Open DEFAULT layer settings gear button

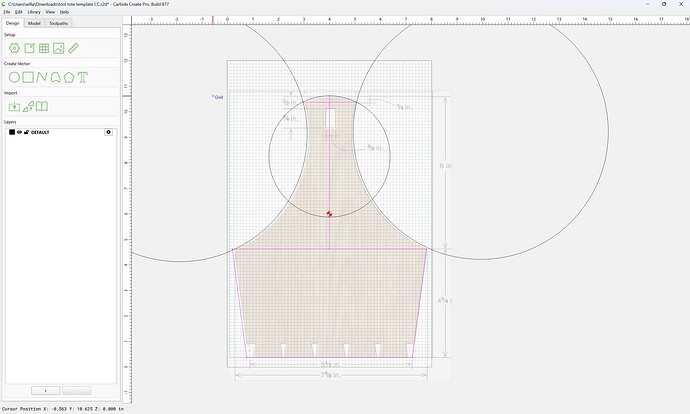pyautogui.click(x=108, y=132)
